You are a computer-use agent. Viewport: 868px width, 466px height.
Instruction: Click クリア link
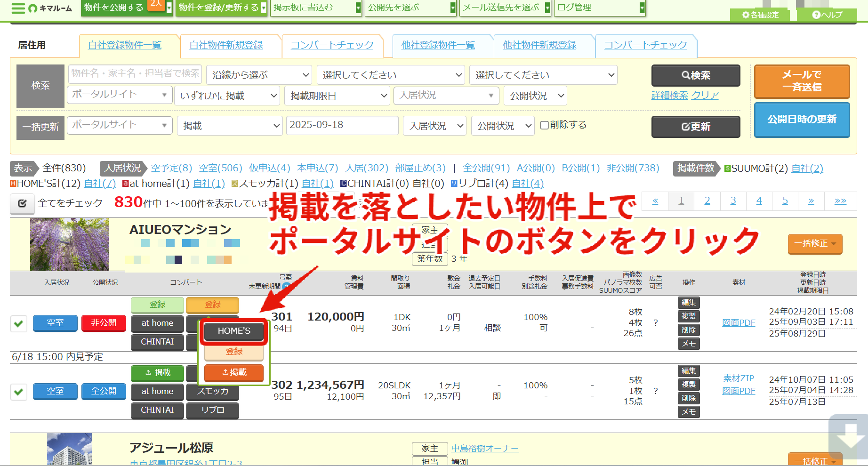[x=705, y=96]
